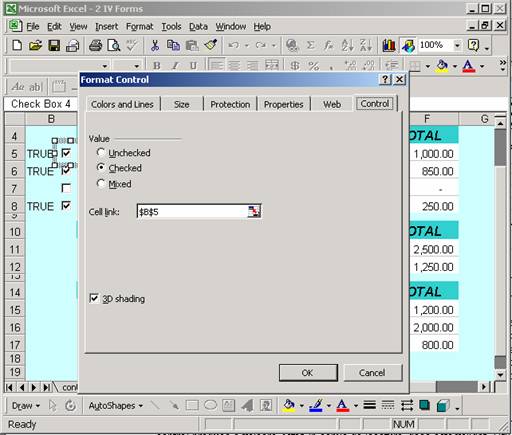This screenshot has width=512, height=435.
Task: Open the Draw menu dropdown
Action: [26, 406]
